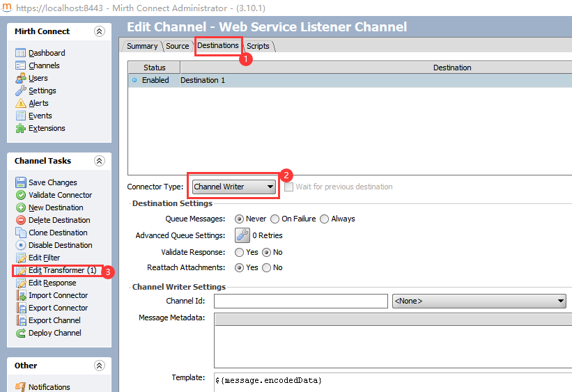The width and height of the screenshot is (572, 392).
Task: Click the Notifications link text
Action: 49,387
